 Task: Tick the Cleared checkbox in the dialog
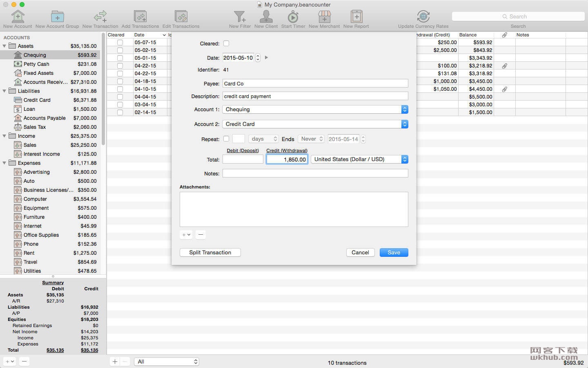(226, 43)
